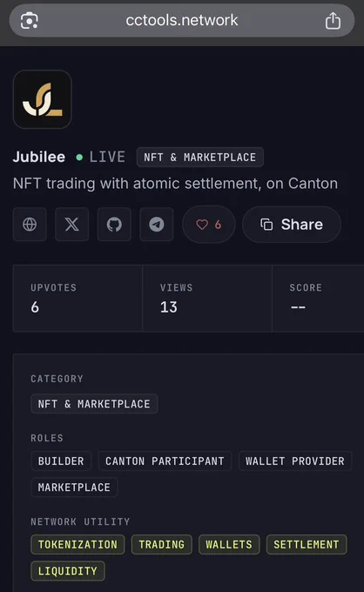Choose the TOKENIZATION utility tag
The image size is (364, 592).
(x=78, y=544)
